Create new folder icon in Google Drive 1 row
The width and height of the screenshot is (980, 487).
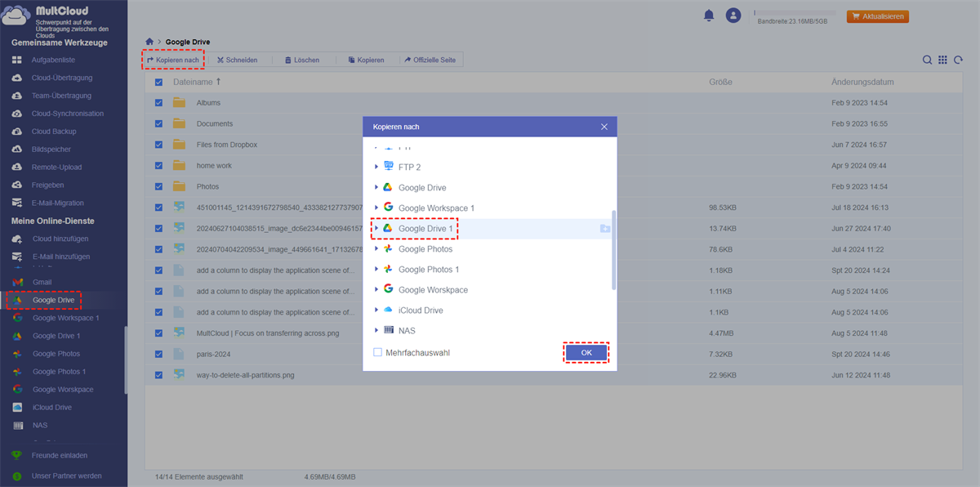(x=605, y=229)
